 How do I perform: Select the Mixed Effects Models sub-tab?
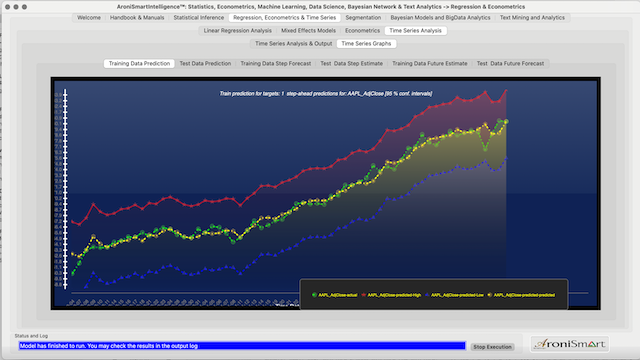click(x=308, y=31)
